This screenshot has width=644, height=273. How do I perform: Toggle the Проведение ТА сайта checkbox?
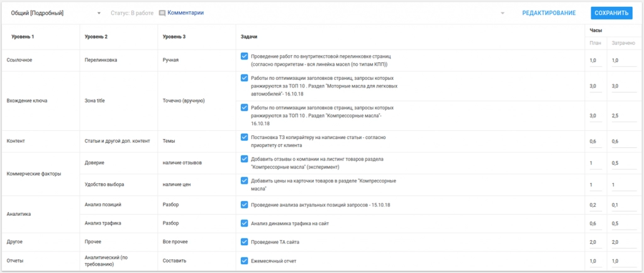click(x=245, y=242)
